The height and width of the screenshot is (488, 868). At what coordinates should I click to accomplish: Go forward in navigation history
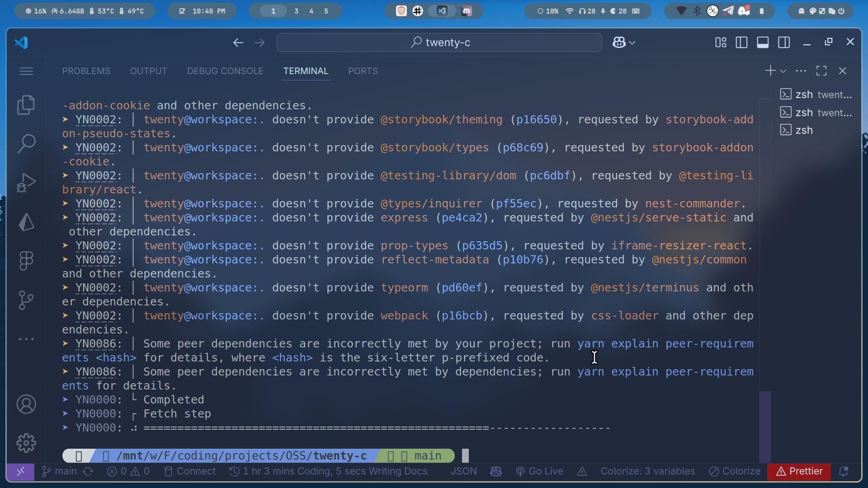pyautogui.click(x=259, y=42)
